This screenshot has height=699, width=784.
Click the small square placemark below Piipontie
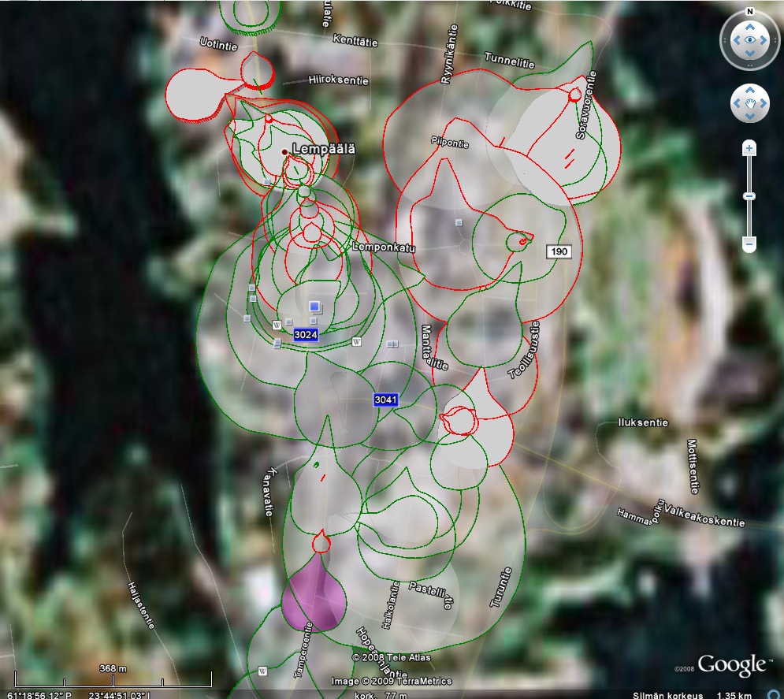(459, 222)
